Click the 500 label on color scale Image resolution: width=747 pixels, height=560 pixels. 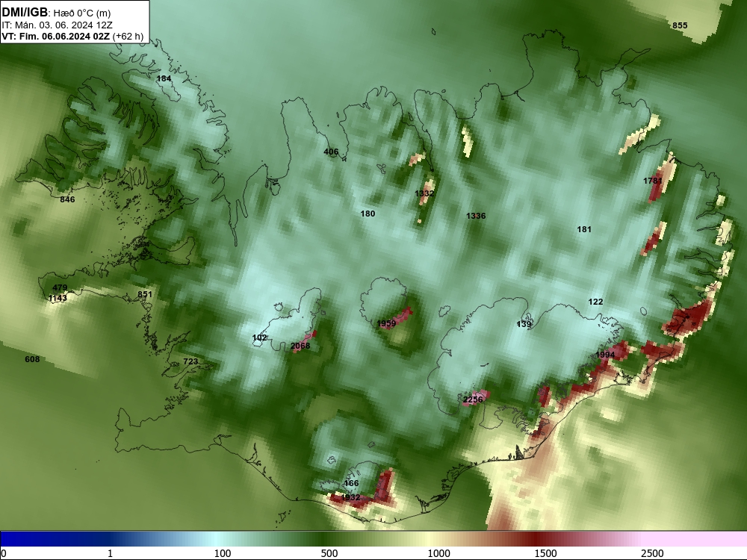click(329, 553)
